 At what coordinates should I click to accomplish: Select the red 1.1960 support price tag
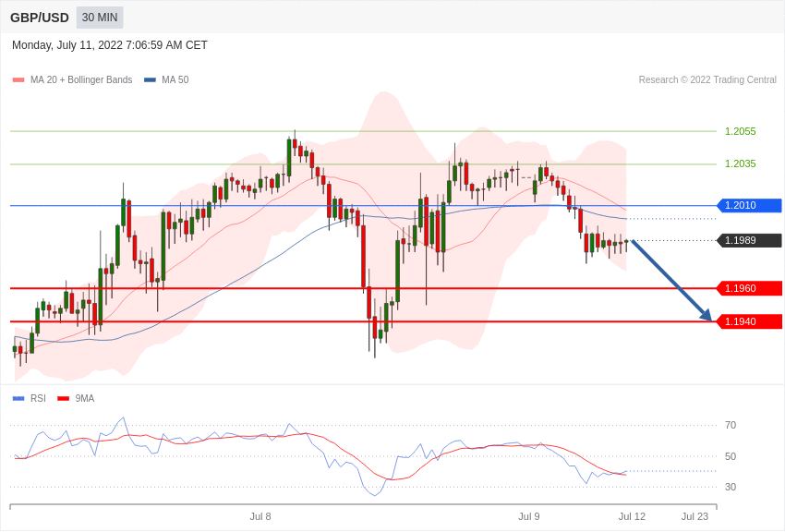pos(749,289)
